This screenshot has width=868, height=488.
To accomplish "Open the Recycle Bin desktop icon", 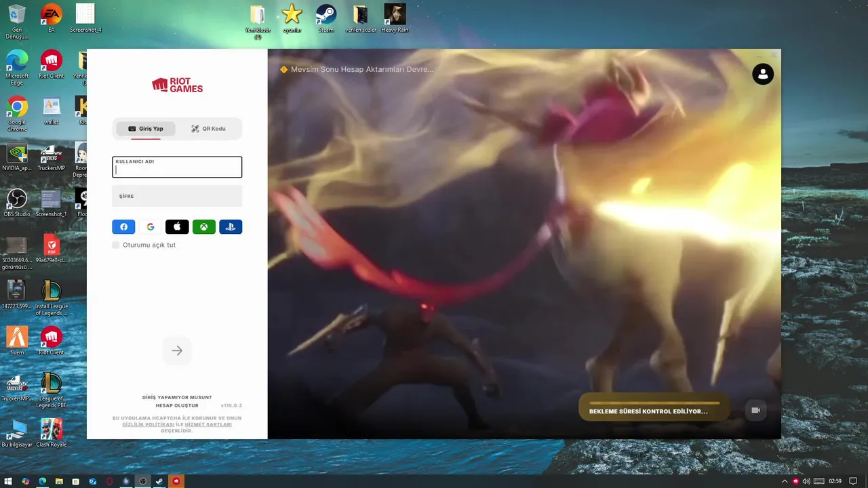I will [x=17, y=22].
